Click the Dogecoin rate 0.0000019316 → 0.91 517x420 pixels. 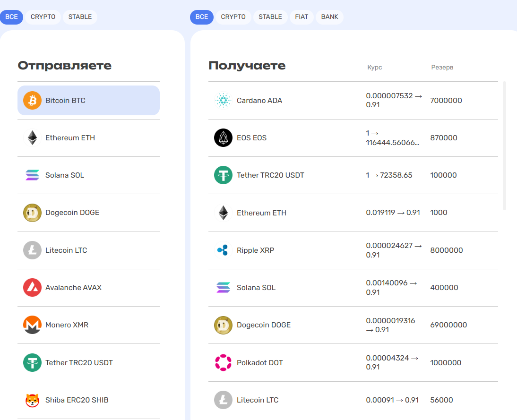click(x=391, y=325)
